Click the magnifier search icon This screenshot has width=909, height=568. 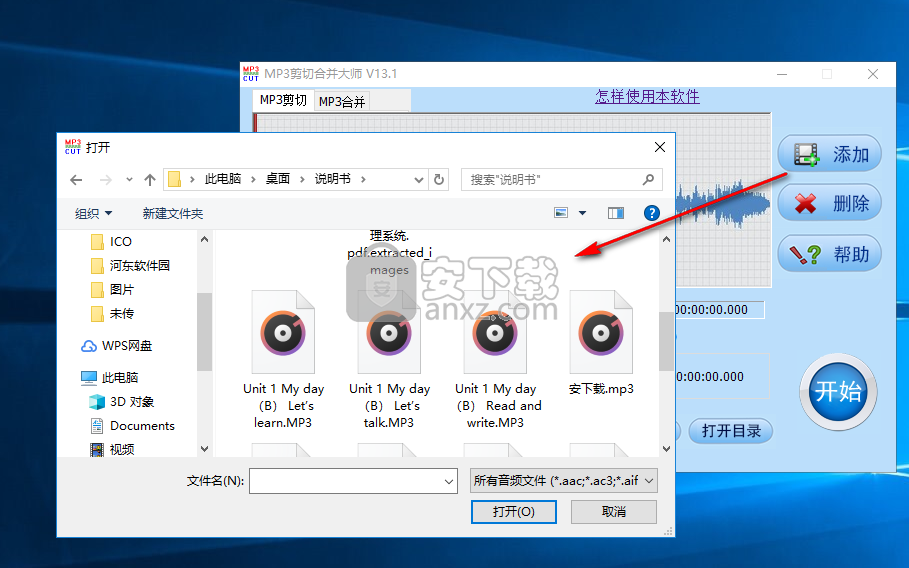pos(649,180)
